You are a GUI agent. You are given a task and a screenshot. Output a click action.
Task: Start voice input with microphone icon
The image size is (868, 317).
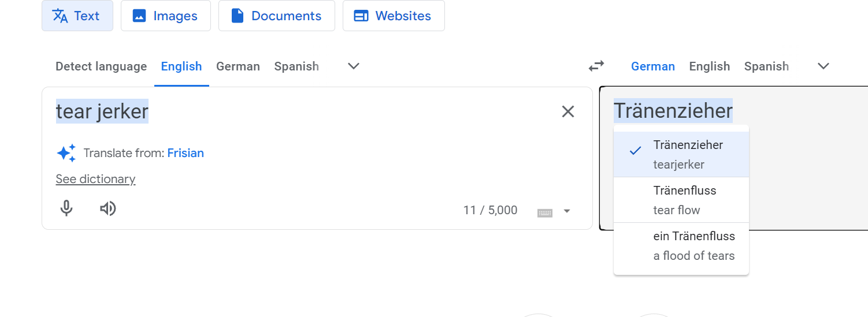tap(66, 208)
